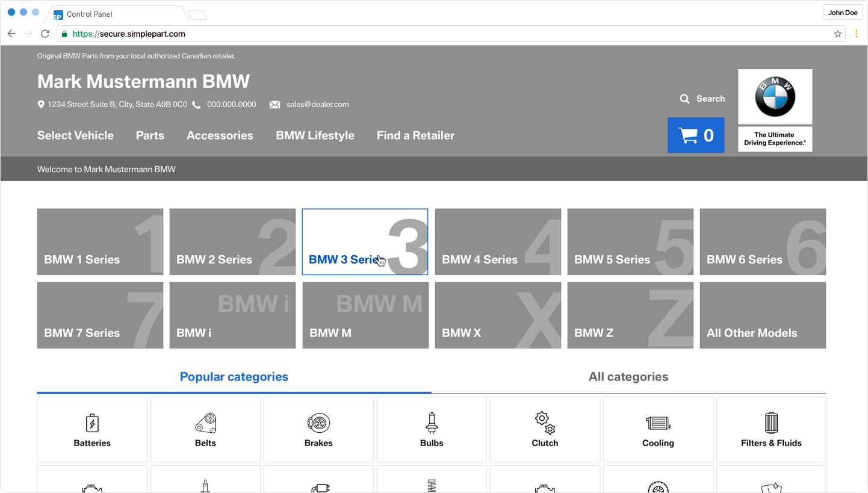Viewport: 868px width, 493px height.
Task: Open the Parts menu
Action: pos(150,135)
